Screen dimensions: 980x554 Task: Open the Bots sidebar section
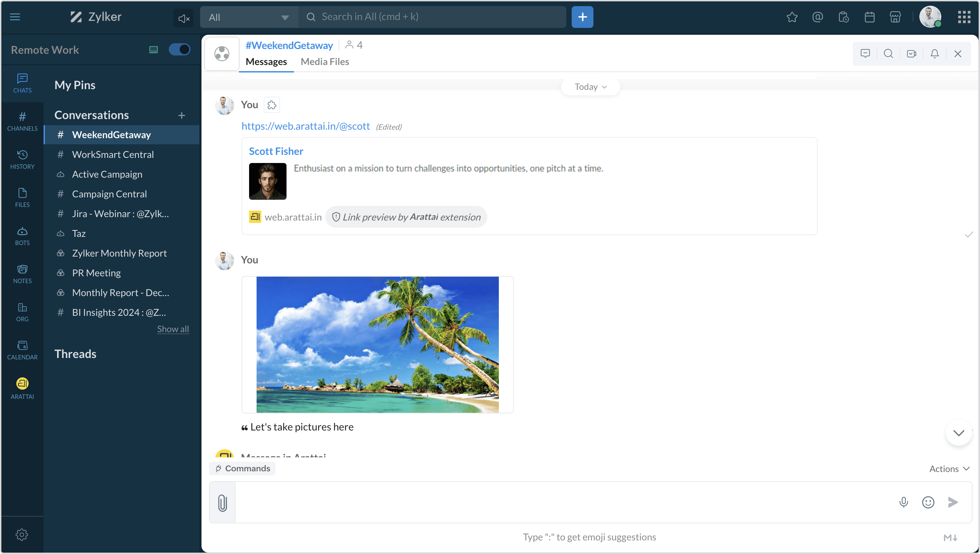pos(22,236)
